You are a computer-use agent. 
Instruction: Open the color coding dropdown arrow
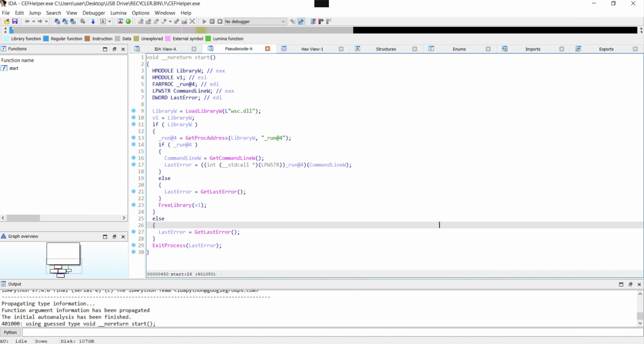(109, 21)
